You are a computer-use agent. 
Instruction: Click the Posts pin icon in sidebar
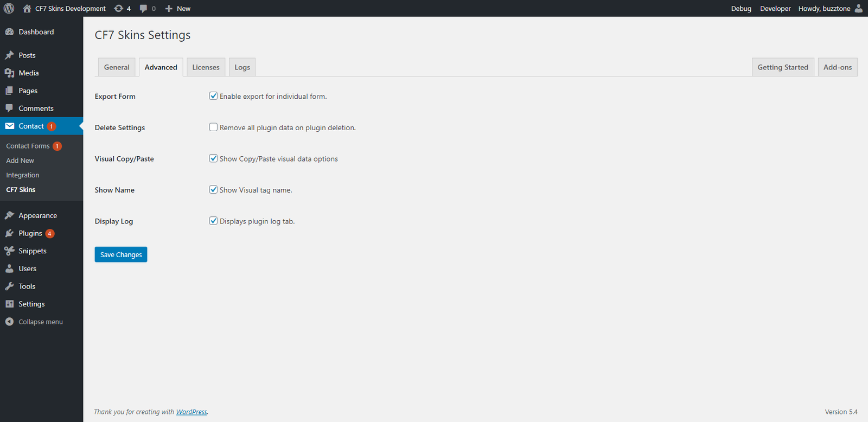[9, 55]
